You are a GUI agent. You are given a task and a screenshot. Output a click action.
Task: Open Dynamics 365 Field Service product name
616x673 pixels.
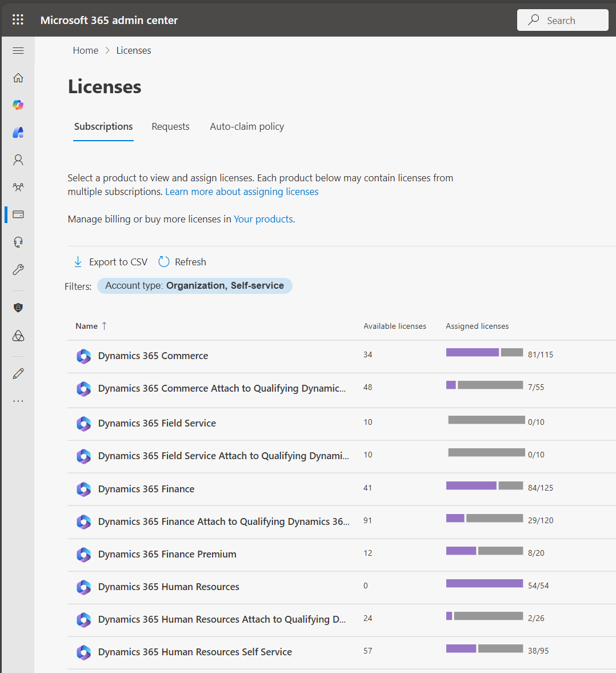[157, 423]
